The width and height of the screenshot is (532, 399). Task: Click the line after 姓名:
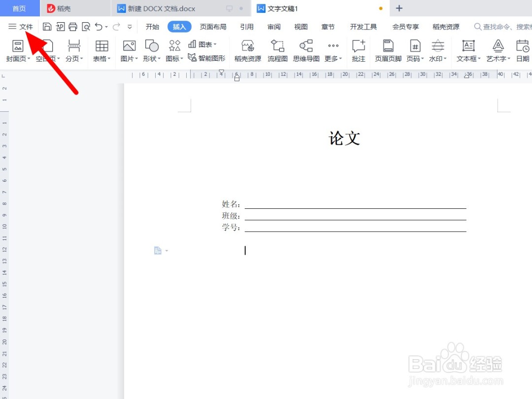point(355,204)
